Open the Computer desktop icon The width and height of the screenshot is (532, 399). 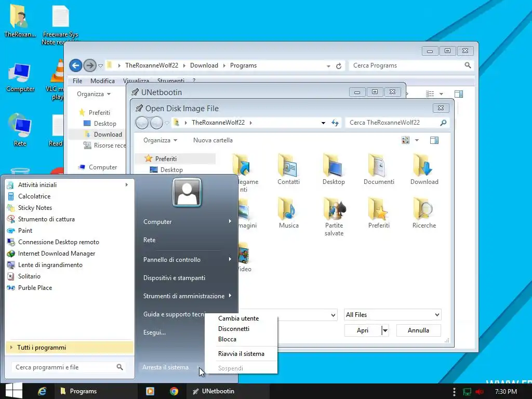point(20,78)
